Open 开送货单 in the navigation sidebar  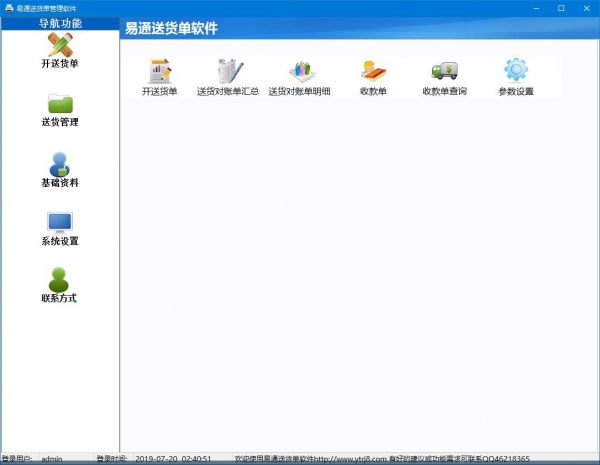point(60,51)
